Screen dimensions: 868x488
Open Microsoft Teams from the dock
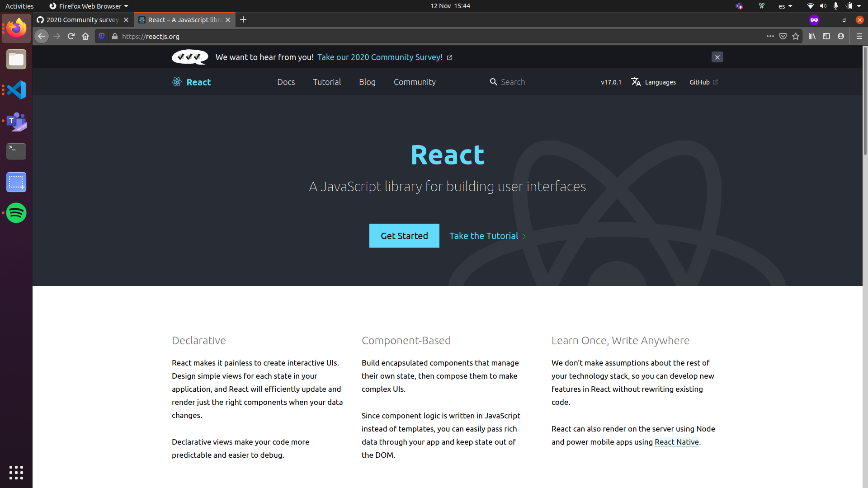[16, 121]
